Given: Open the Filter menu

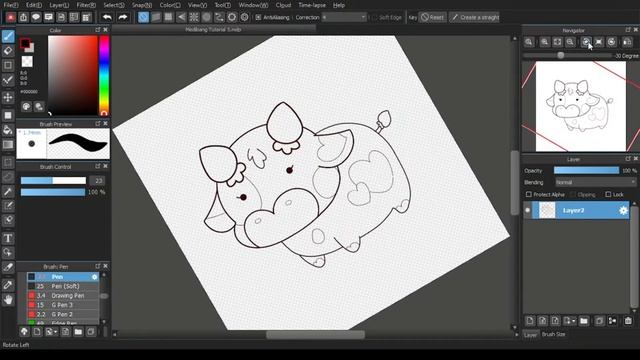Looking at the screenshot, I should pos(86,5).
